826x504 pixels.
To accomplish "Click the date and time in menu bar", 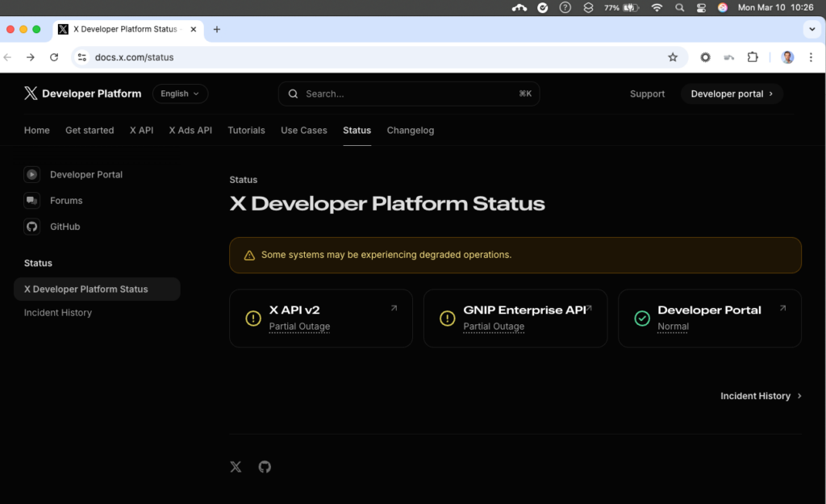I will click(x=775, y=7).
